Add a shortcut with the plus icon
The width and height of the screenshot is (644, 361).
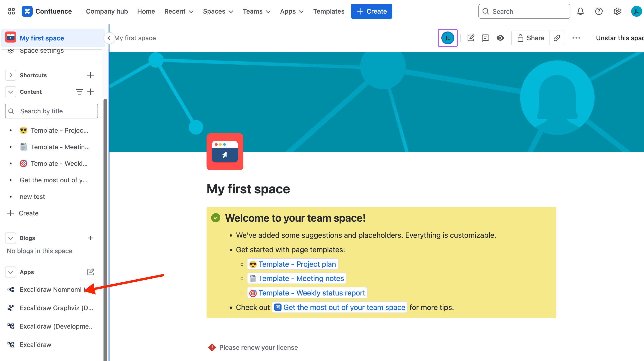point(90,75)
